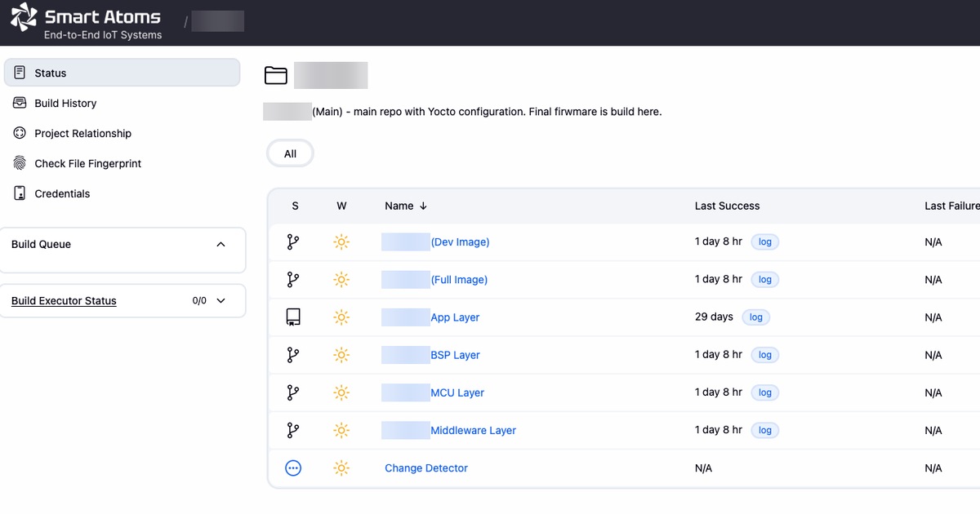The width and height of the screenshot is (980, 514).
Task: Click sun weather icon in BSP Layer row
Action: [x=341, y=355]
